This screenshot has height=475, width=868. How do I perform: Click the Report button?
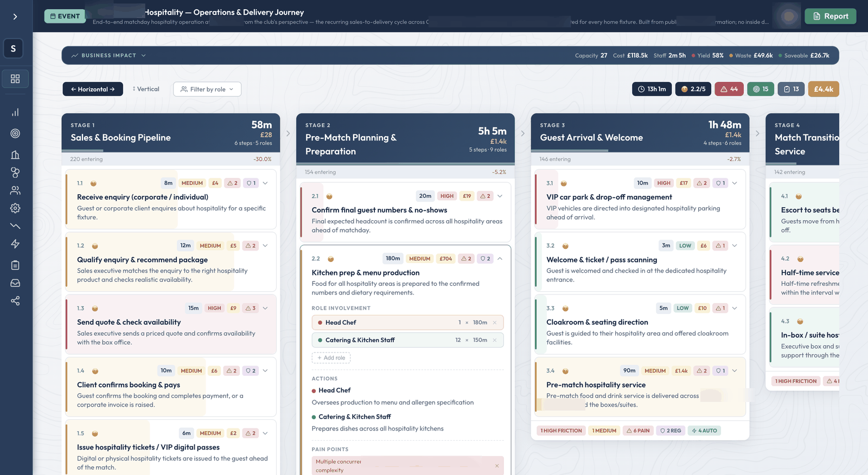830,16
